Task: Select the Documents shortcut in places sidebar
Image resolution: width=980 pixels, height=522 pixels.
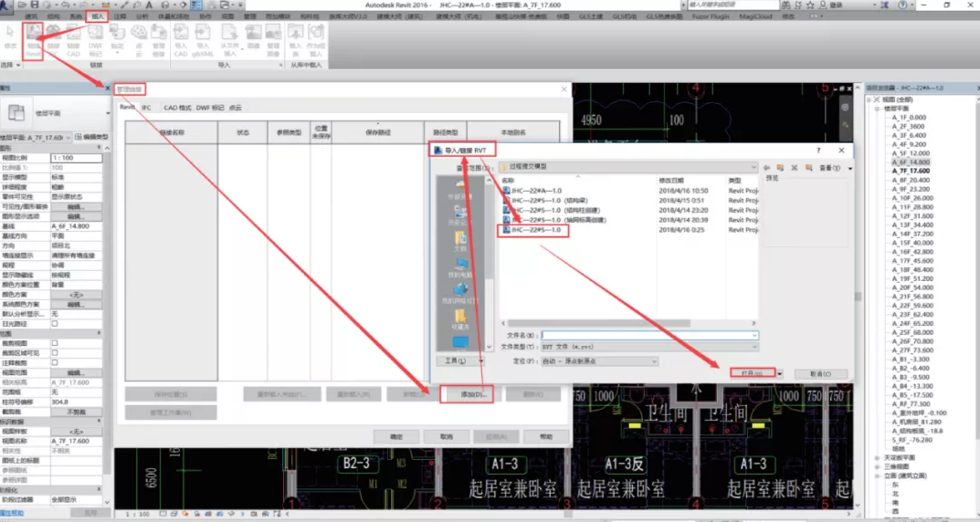Action: pos(460,241)
